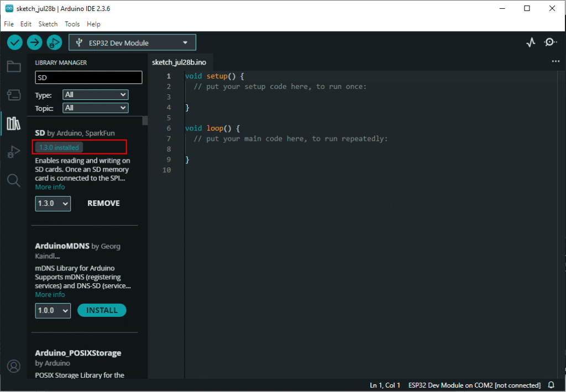566x392 pixels.
Task: Open More info for SD library
Action: click(50, 187)
